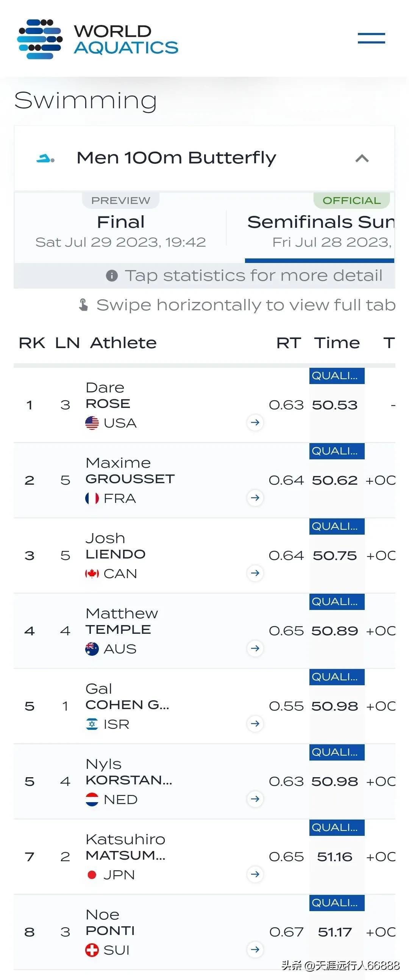Switch to the Final tab
Screen dimensions: 409x980
[x=121, y=227]
